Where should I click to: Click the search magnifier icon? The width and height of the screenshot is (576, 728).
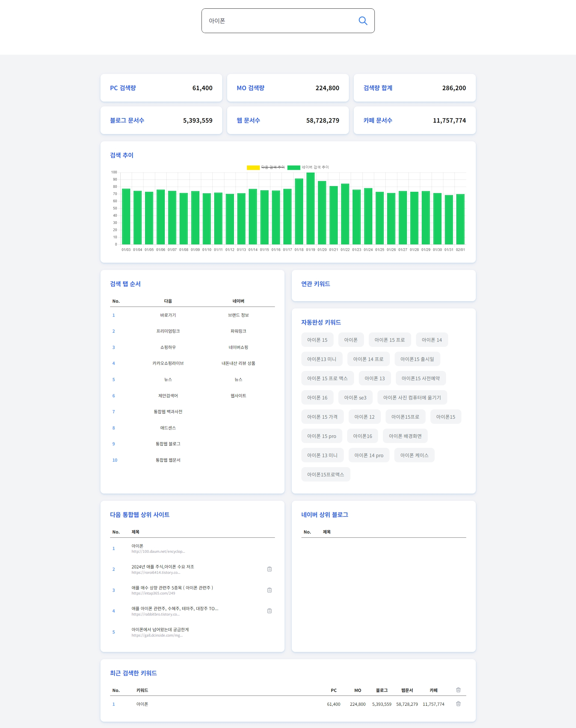click(x=363, y=21)
